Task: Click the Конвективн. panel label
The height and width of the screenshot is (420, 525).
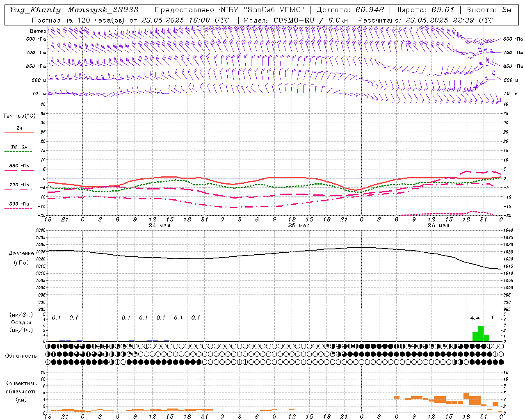Action: (x=21, y=383)
